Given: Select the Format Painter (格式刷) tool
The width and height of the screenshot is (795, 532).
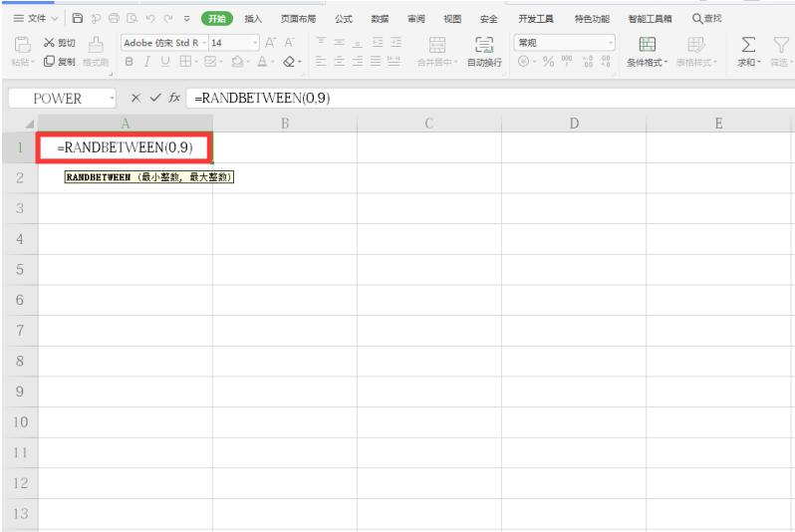Looking at the screenshot, I should tap(96, 52).
